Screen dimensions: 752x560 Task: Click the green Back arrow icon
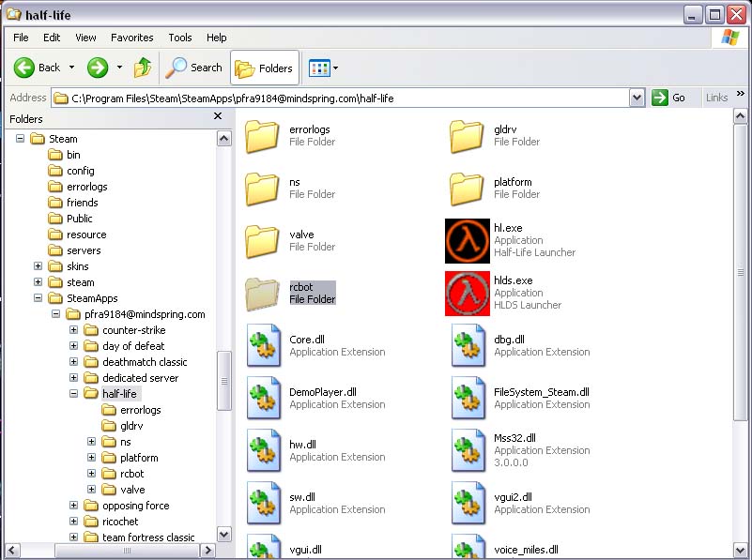24,68
